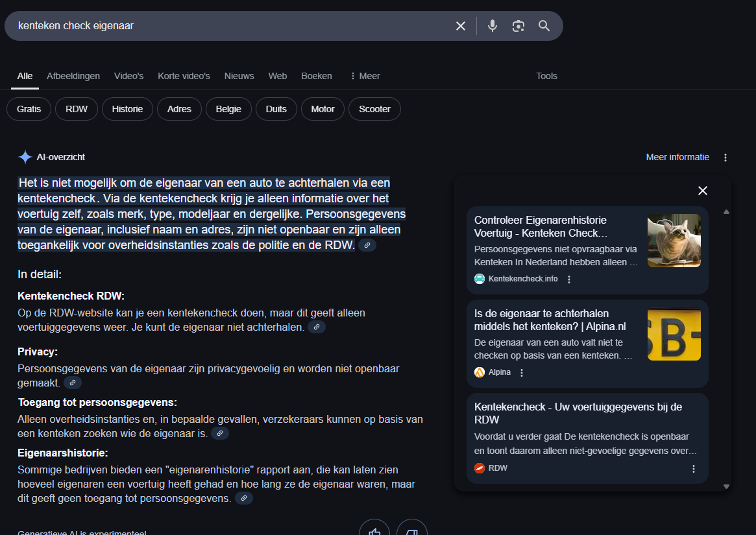The height and width of the screenshot is (535, 756).
Task: Open the options menu on the Alpina card
Action: 522,372
